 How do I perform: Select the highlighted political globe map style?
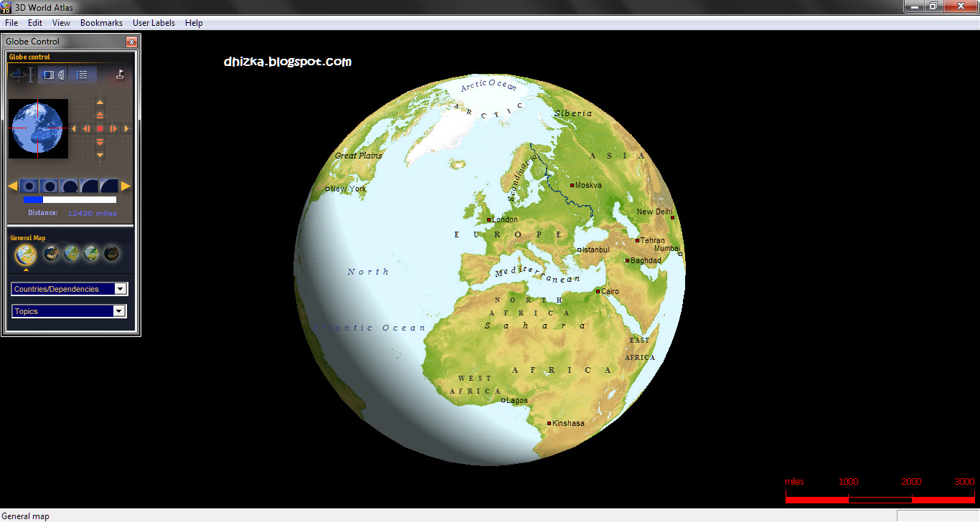coord(26,253)
